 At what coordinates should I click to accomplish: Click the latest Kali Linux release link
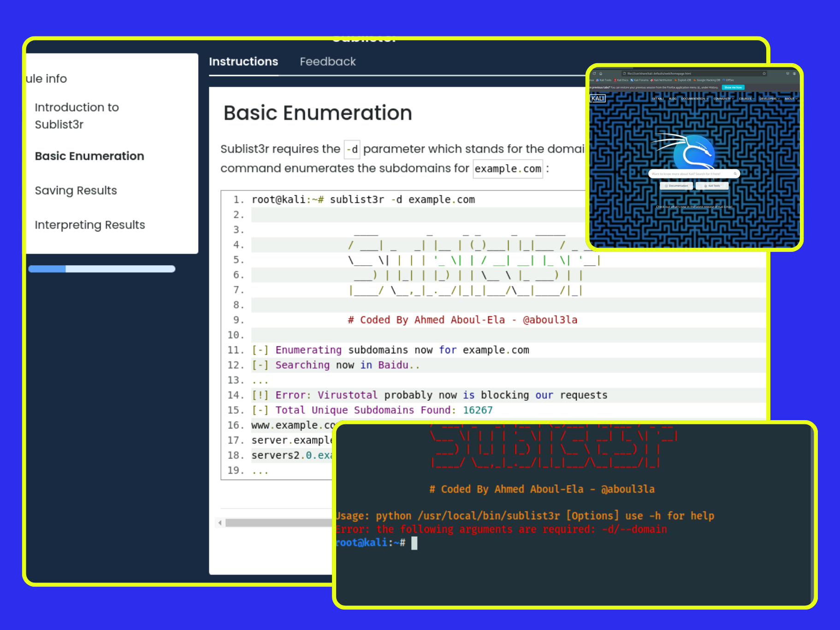pyautogui.click(x=694, y=207)
